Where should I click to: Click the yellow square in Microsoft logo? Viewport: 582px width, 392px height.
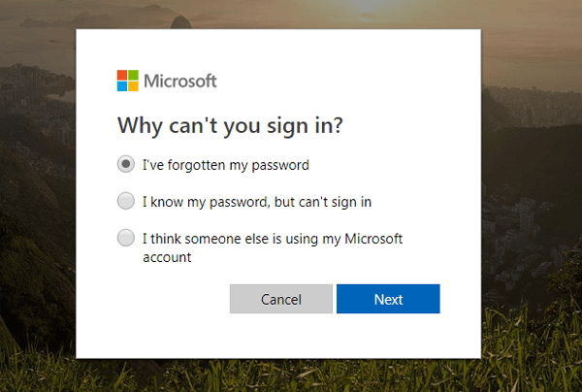(x=133, y=85)
